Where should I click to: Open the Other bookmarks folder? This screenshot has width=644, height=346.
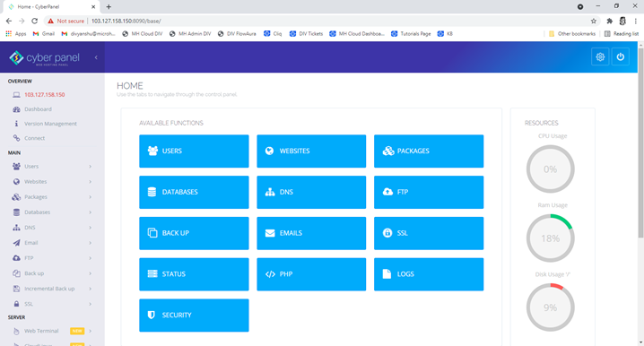572,34
